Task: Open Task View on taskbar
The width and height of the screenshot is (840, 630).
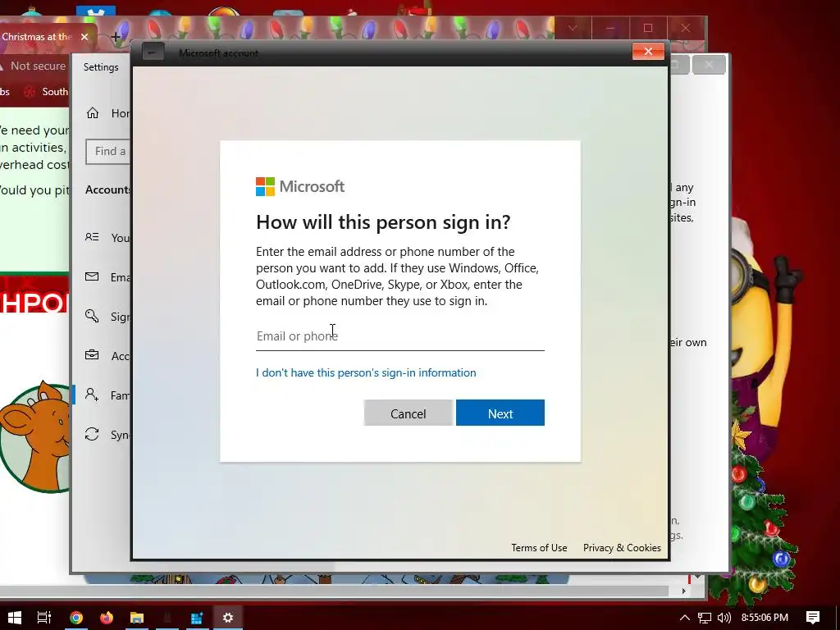Action: click(x=44, y=618)
